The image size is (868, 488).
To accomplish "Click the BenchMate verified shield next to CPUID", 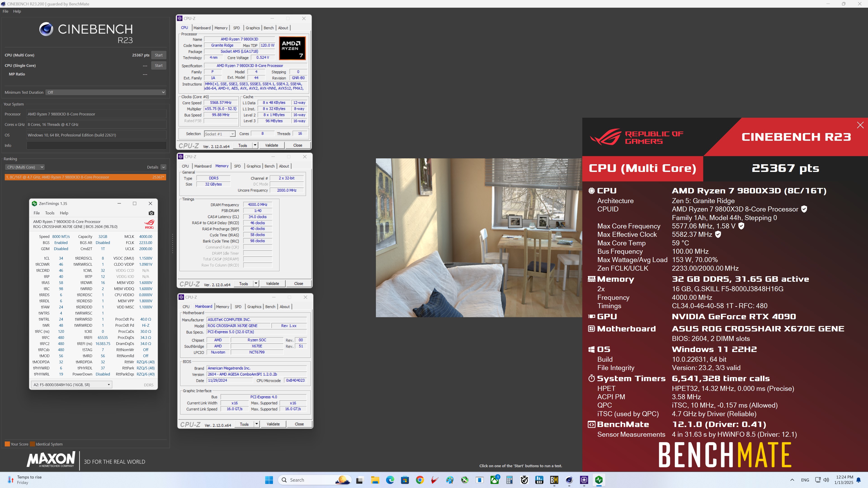I will coord(804,209).
